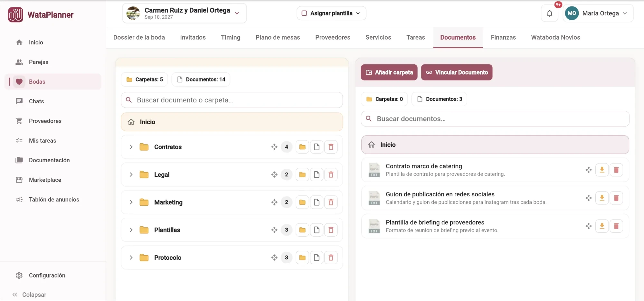Go to Inicio in left documents panel
This screenshot has height=301, width=644.
point(232,122)
